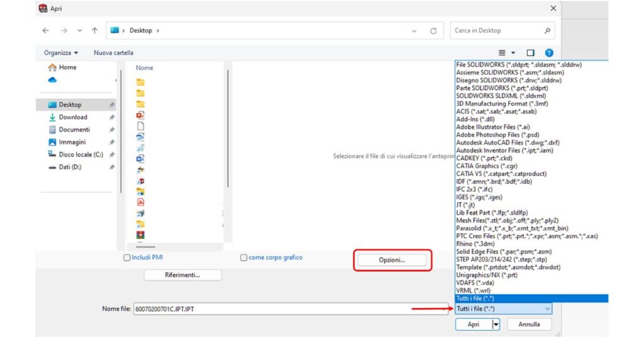Screen dimensions: 644x337
Task: Select the WinRAR archive icon in list
Action: (x=140, y=235)
